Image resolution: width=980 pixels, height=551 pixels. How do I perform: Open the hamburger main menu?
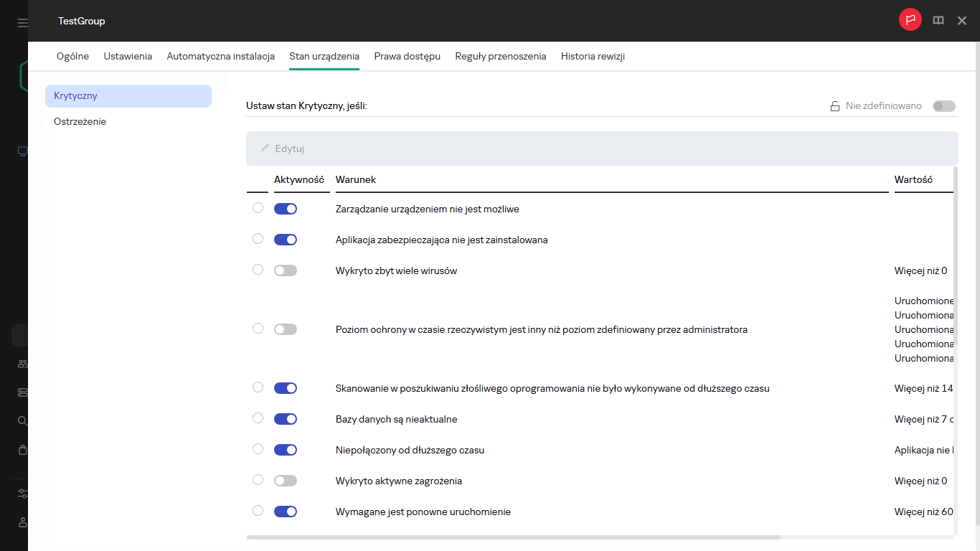click(x=22, y=23)
